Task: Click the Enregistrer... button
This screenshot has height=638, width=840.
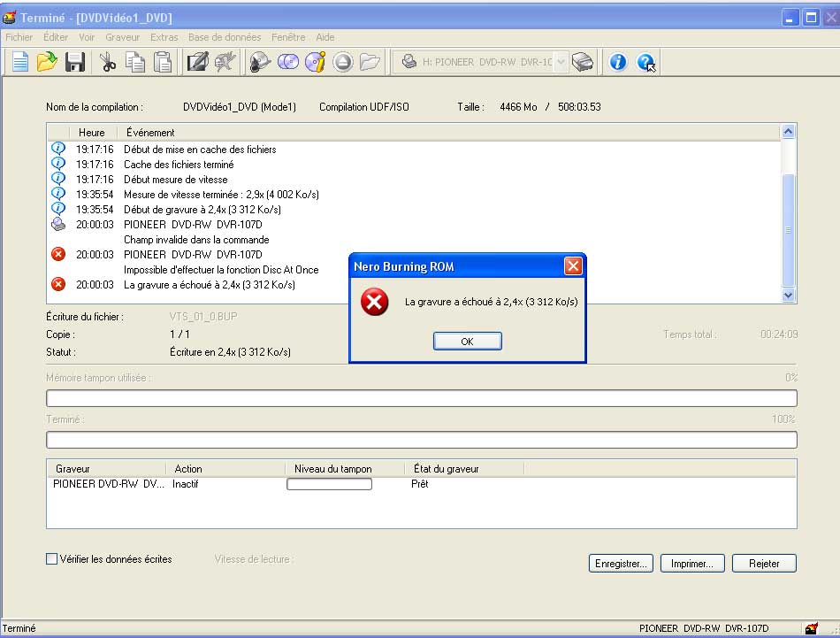Action: [x=621, y=564]
